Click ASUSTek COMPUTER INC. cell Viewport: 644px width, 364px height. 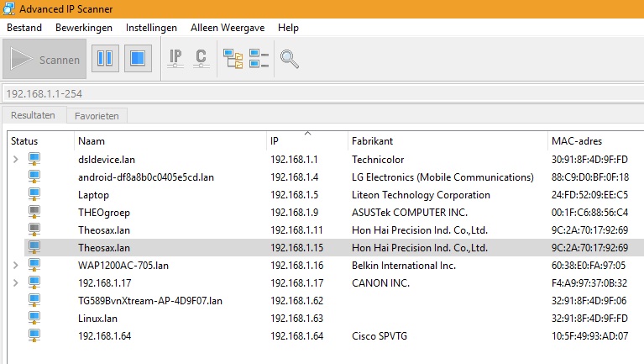point(410,213)
